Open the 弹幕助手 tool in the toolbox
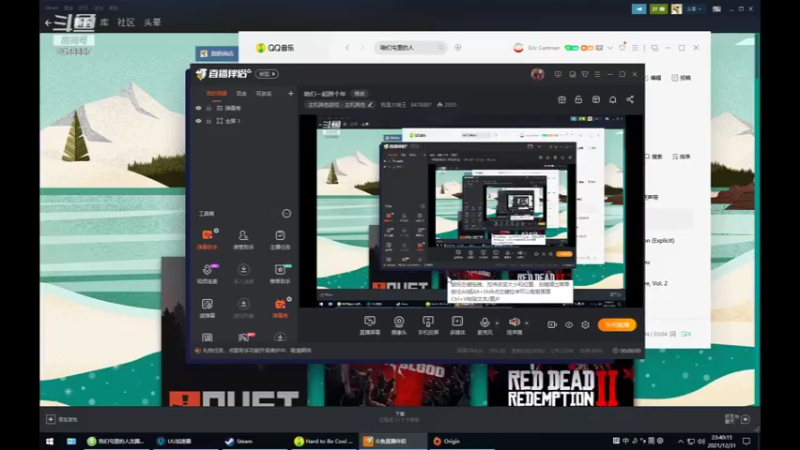 pyautogui.click(x=207, y=239)
